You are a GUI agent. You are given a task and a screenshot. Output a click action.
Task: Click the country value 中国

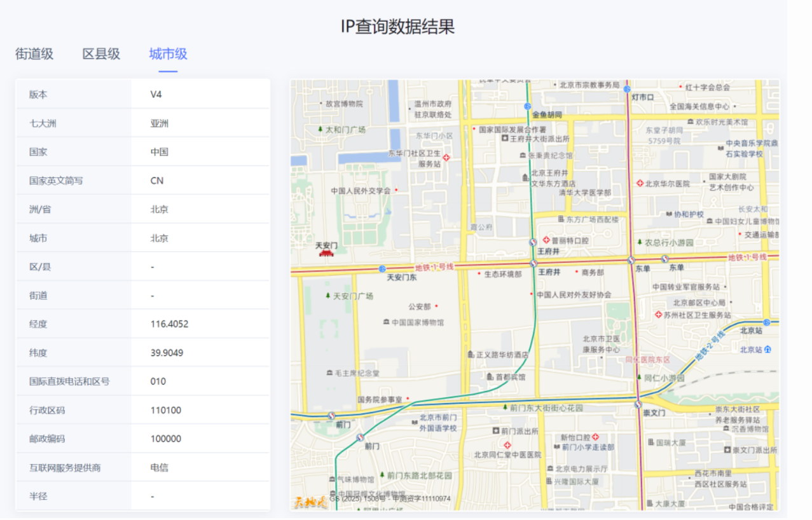(160, 152)
